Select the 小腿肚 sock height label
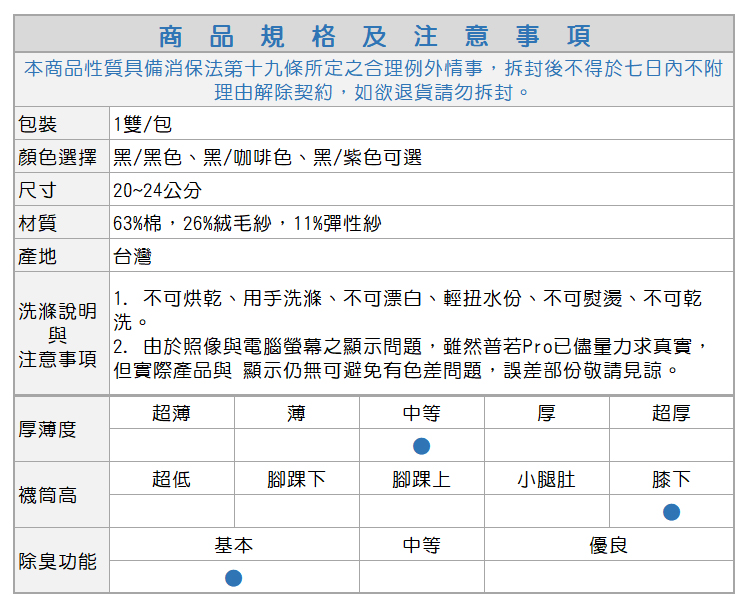The width and height of the screenshot is (750, 608). click(546, 479)
